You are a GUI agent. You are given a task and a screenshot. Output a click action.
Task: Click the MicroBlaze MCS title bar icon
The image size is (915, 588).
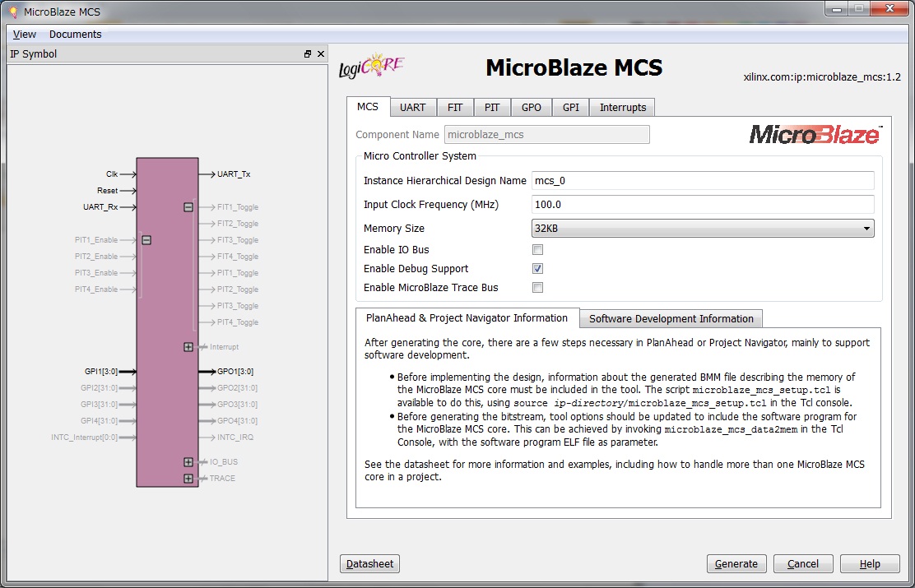(13, 12)
